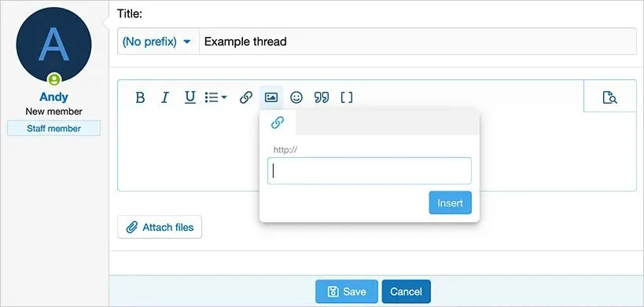The image size is (644, 307).
Task: Save the thread edits
Action: click(347, 291)
